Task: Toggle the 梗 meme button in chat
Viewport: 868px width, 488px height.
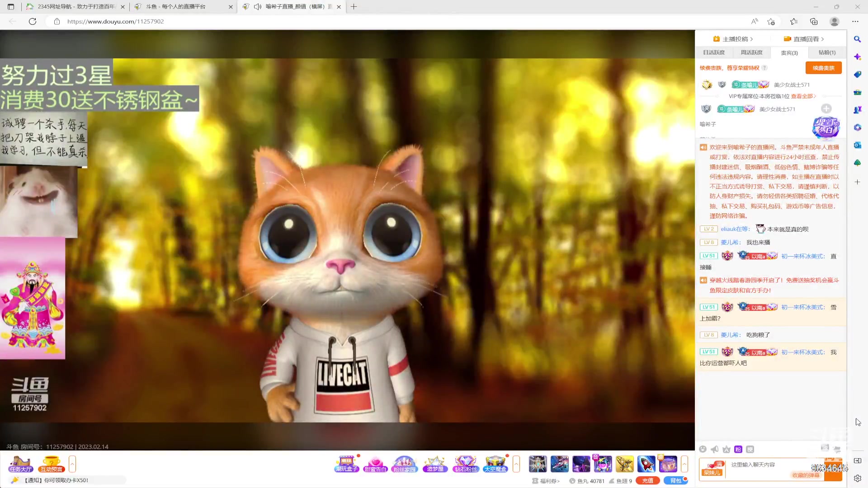Action: 750,449
